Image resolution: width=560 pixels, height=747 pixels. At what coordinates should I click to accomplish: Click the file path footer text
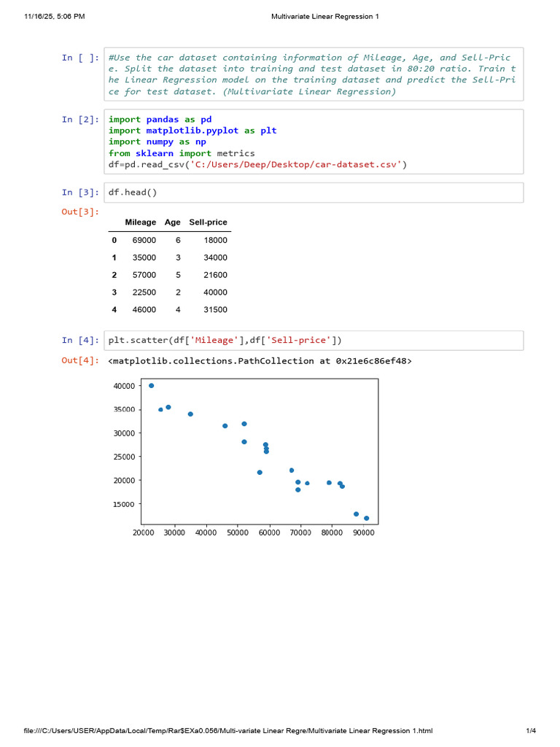228,731
